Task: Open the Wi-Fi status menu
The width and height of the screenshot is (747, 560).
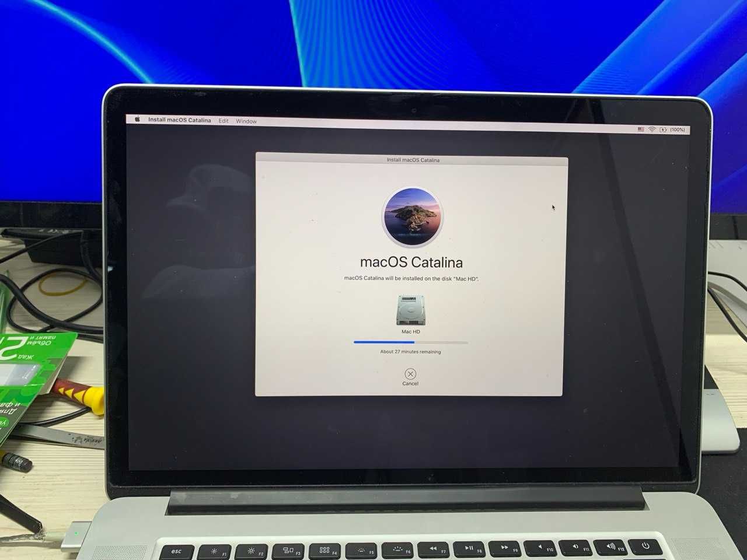Action: [x=652, y=129]
